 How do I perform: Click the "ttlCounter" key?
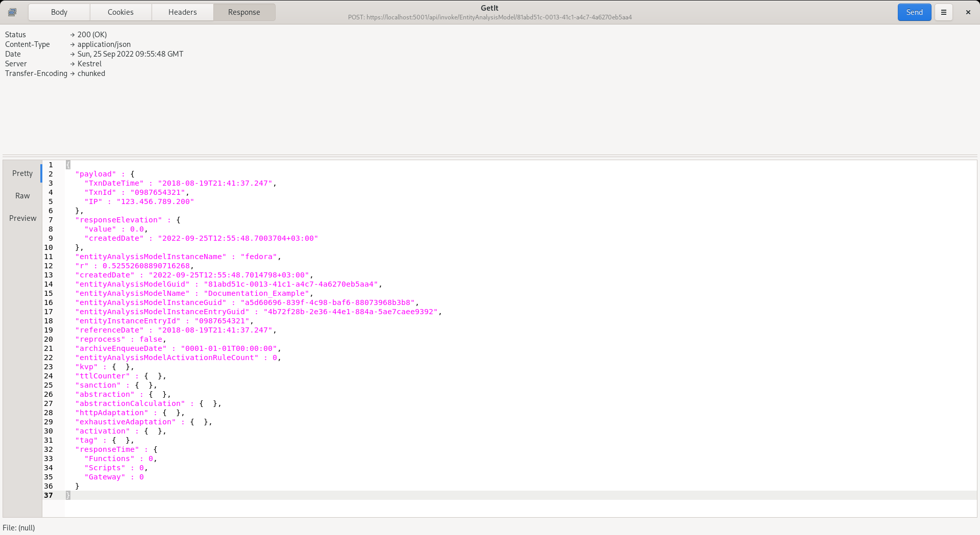tap(103, 376)
